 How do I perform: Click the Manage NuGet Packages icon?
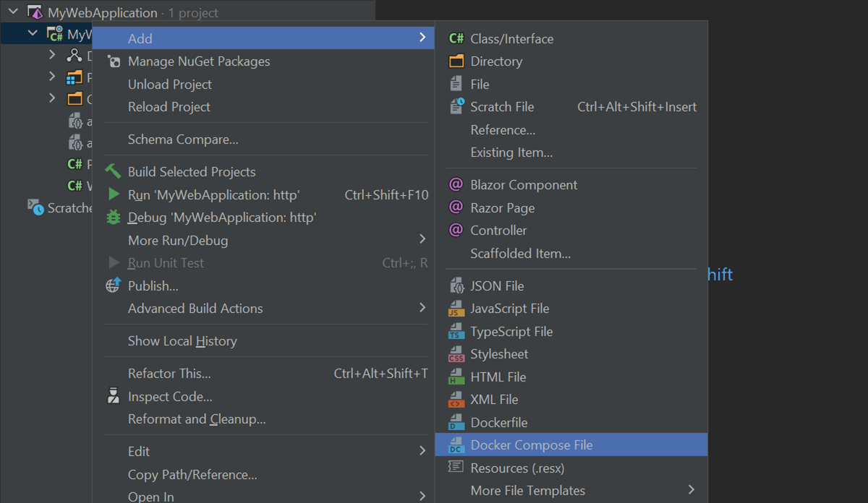[114, 62]
